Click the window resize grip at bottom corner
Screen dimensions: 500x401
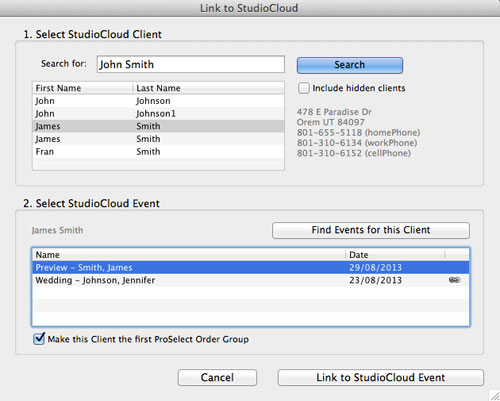[x=495, y=396]
